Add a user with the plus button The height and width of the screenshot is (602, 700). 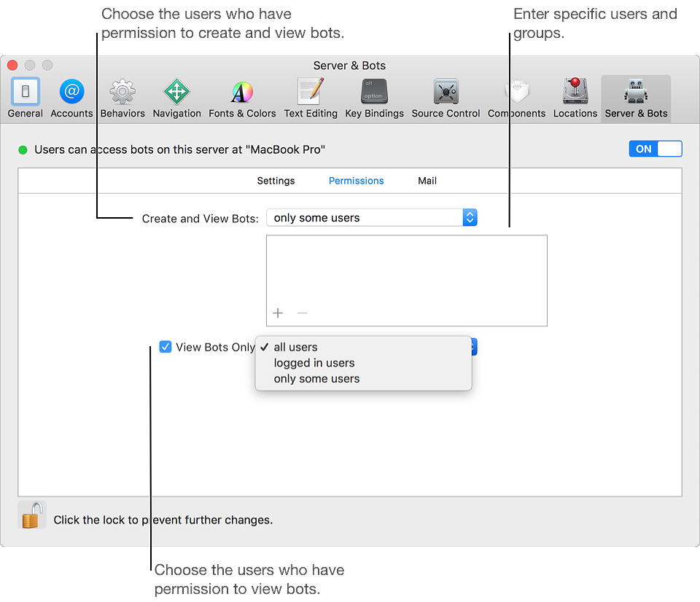(x=278, y=313)
